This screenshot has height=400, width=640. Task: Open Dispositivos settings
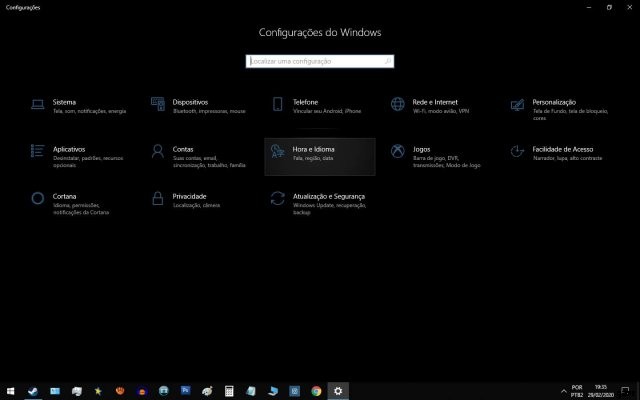(x=190, y=102)
